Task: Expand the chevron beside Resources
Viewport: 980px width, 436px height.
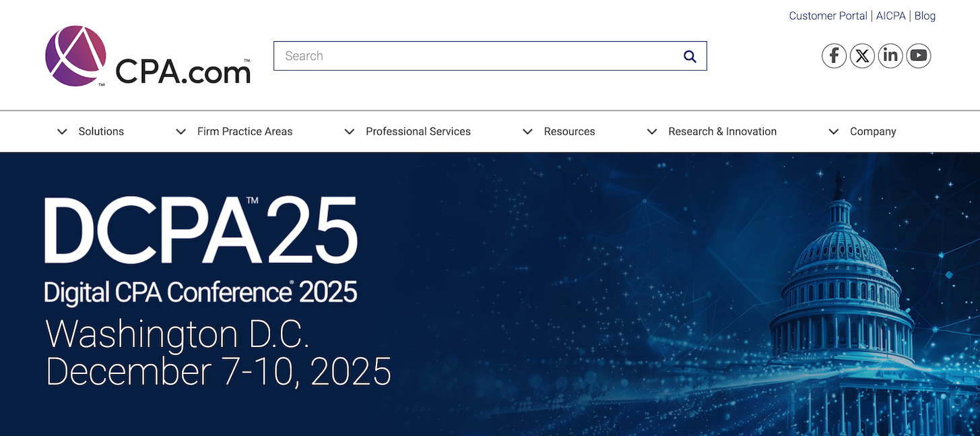Action: click(x=527, y=131)
